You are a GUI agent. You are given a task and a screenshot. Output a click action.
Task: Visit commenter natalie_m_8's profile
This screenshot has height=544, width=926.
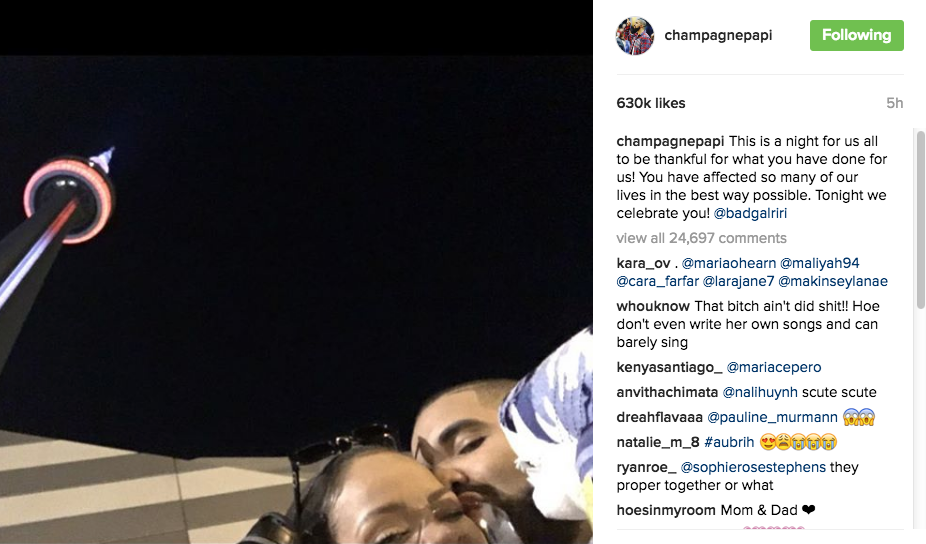658,442
